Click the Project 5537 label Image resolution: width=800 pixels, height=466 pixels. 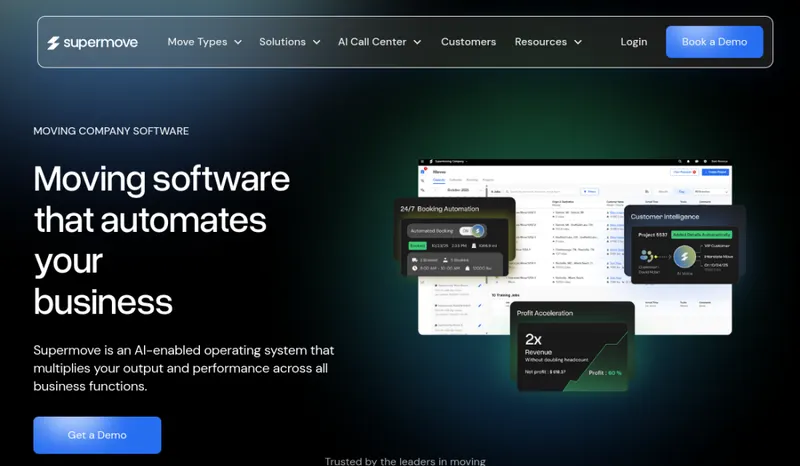point(653,235)
